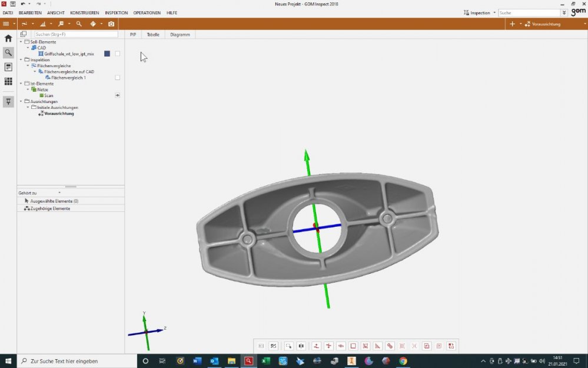Click the Suchen (Strg+F) search field
Screen dimensions: 588x368
[75, 34]
